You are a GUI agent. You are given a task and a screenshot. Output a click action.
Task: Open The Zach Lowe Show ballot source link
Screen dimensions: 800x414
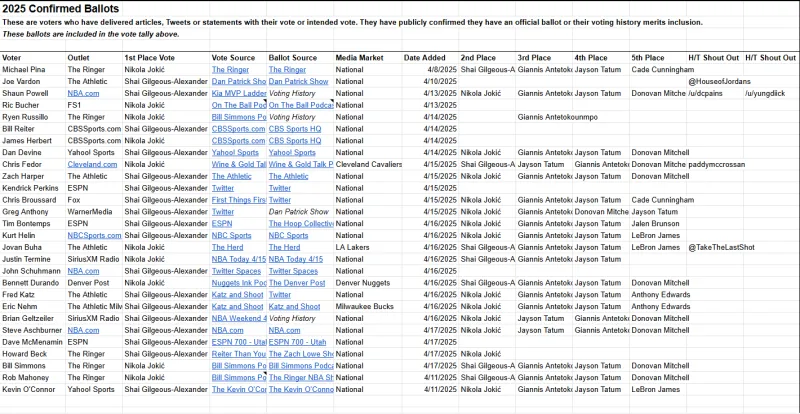(x=301, y=354)
